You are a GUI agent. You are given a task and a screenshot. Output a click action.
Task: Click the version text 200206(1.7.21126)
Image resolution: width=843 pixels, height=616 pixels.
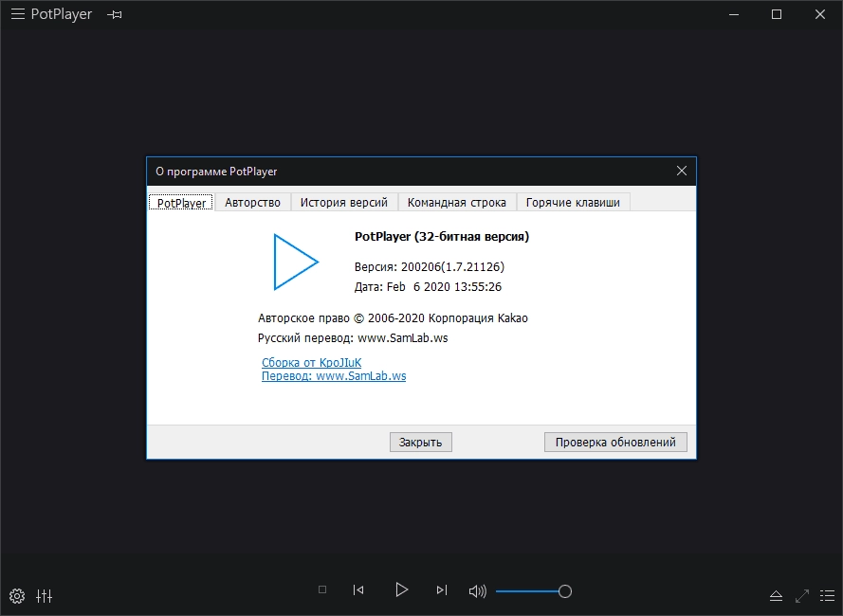pos(452,266)
